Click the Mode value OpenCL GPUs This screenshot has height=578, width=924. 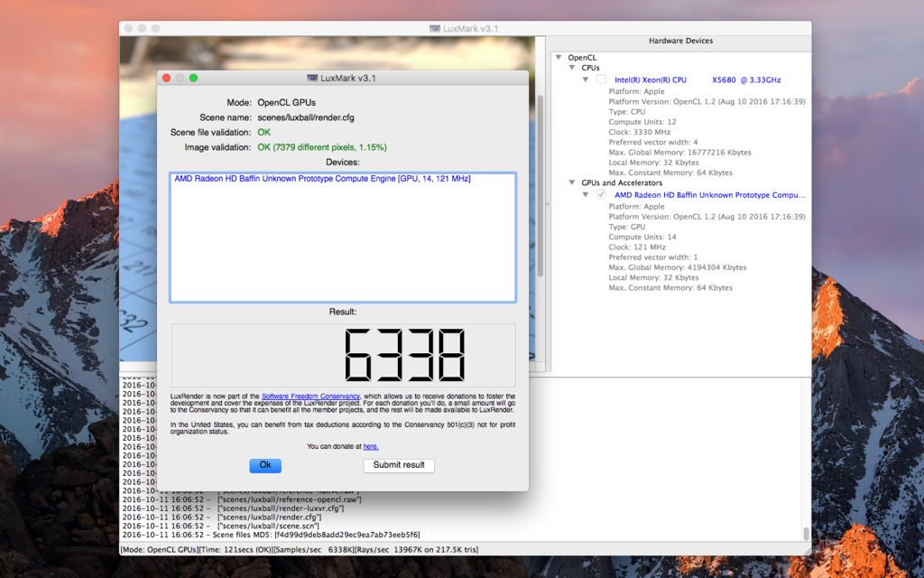(x=286, y=103)
